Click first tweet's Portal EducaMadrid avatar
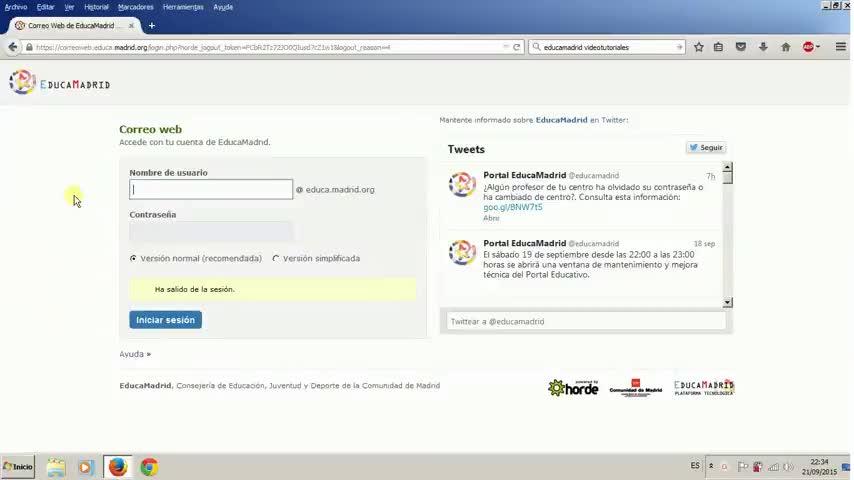The height and width of the screenshot is (480, 854). (462, 184)
